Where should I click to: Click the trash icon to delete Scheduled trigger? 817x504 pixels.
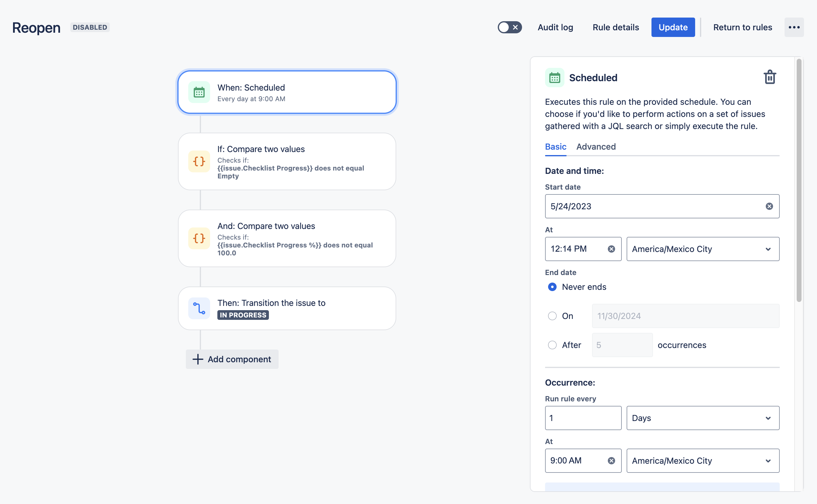pos(770,77)
